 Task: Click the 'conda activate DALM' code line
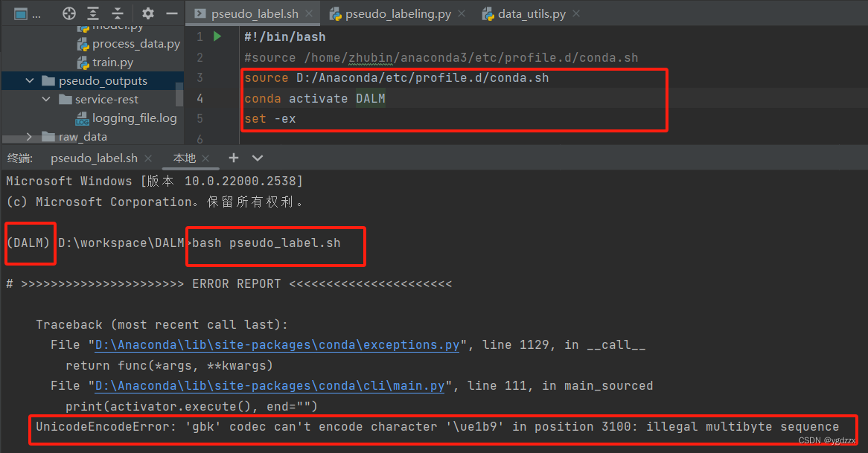[x=314, y=98]
